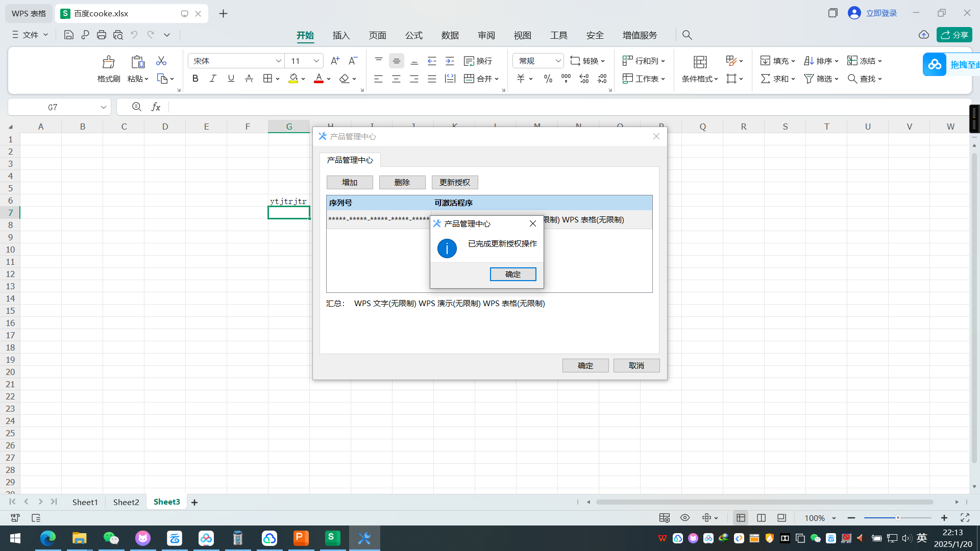Toggle Underline formatting button
Viewport: 980px width, 551px height.
click(231, 79)
